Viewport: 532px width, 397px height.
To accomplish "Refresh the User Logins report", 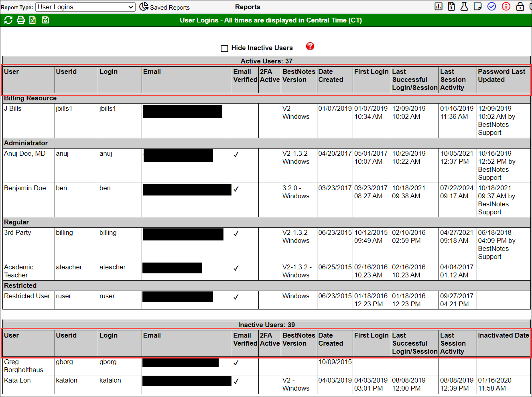I will point(8,20).
